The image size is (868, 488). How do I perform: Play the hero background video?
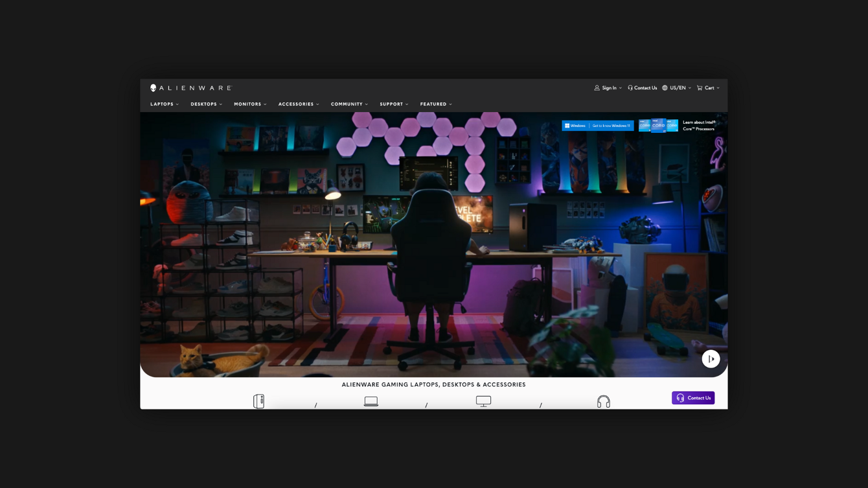[x=711, y=359]
